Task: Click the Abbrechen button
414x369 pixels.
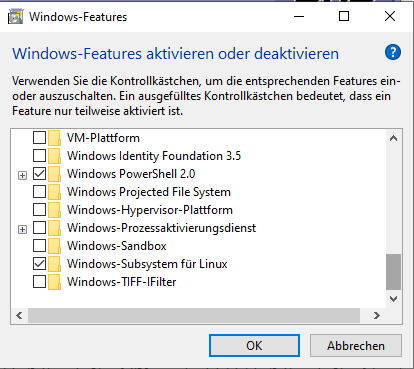Action: (x=356, y=346)
